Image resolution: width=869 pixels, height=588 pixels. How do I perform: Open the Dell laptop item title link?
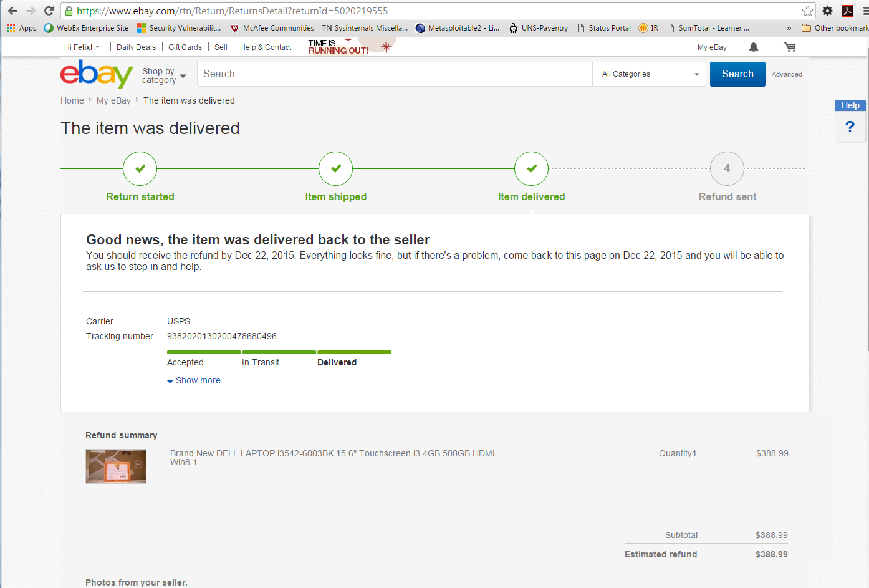(x=332, y=458)
